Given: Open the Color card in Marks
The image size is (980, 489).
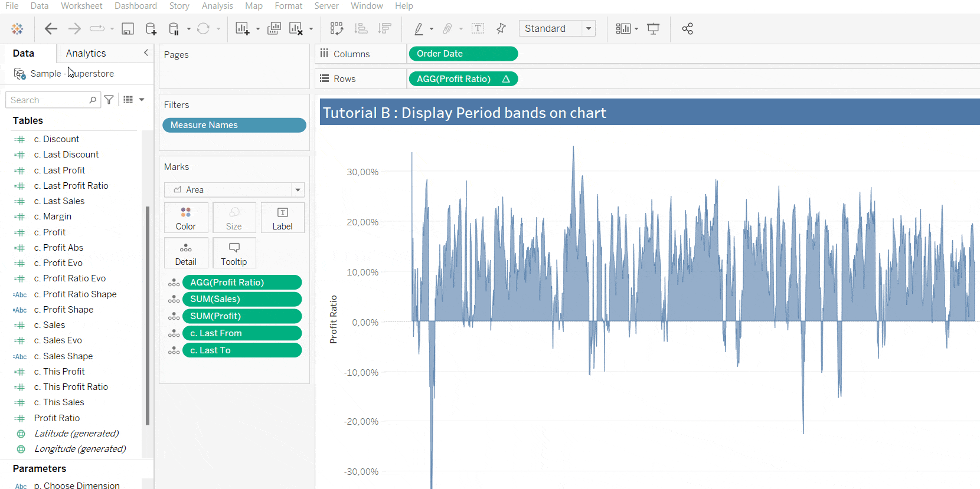Looking at the screenshot, I should click(x=185, y=218).
